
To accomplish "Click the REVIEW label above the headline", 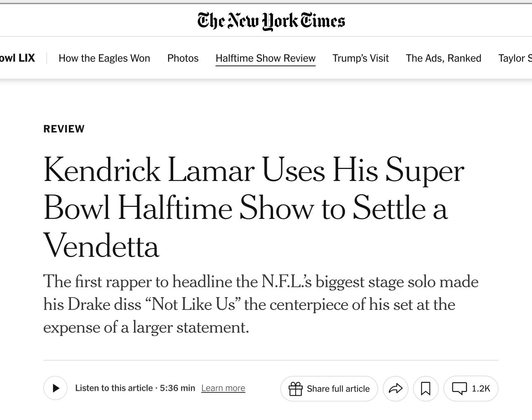I will 64,129.
